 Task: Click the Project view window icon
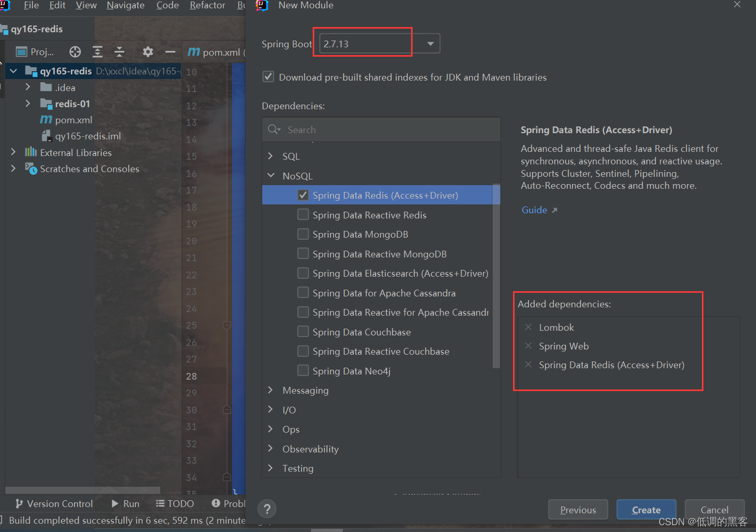tap(21, 51)
